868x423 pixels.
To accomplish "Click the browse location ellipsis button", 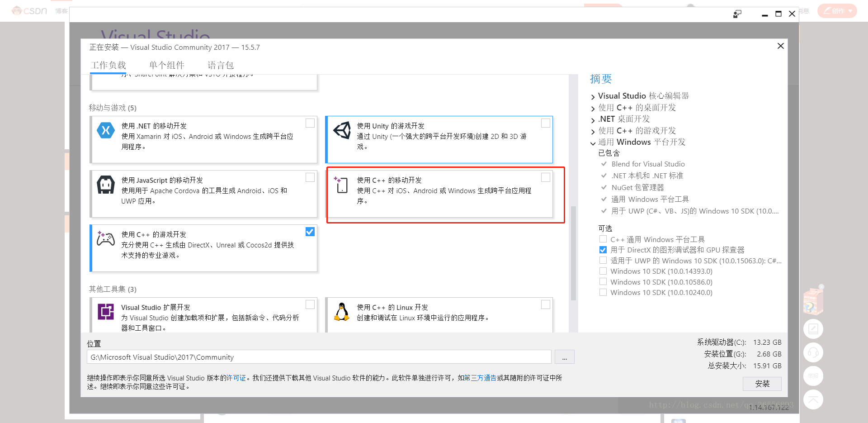I will point(565,357).
